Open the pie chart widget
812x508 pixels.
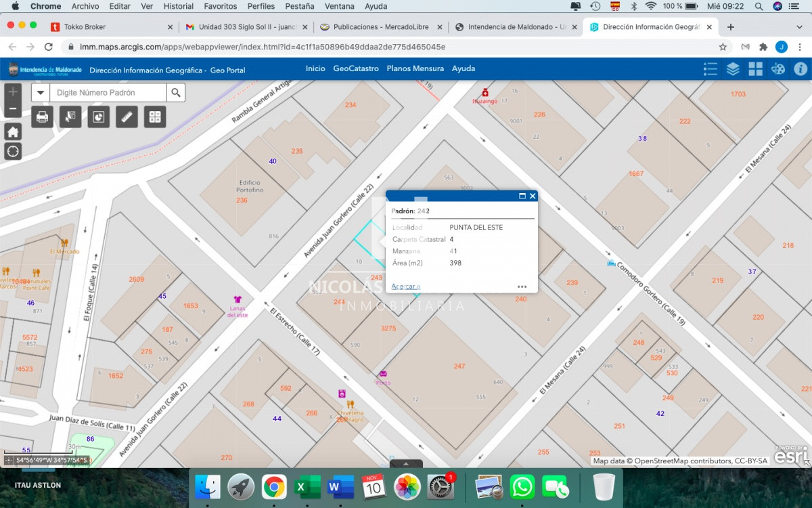point(99,117)
